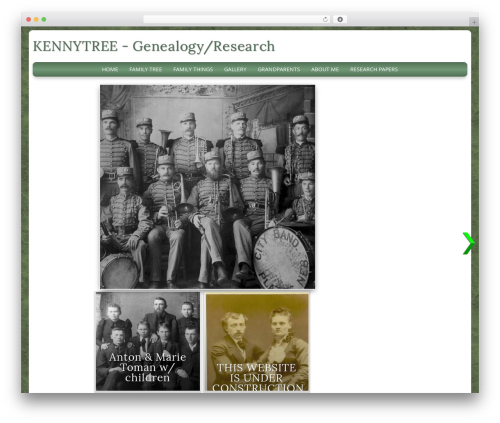Open the City Band group photo
The image size is (500, 423).
coord(207,187)
